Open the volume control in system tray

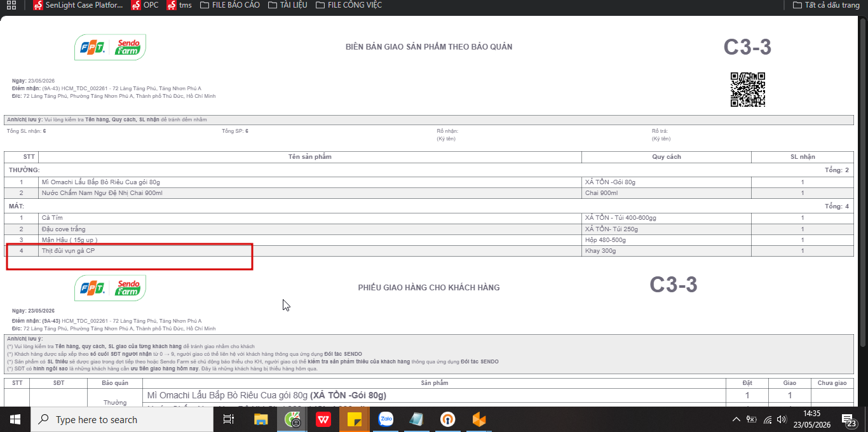point(782,419)
